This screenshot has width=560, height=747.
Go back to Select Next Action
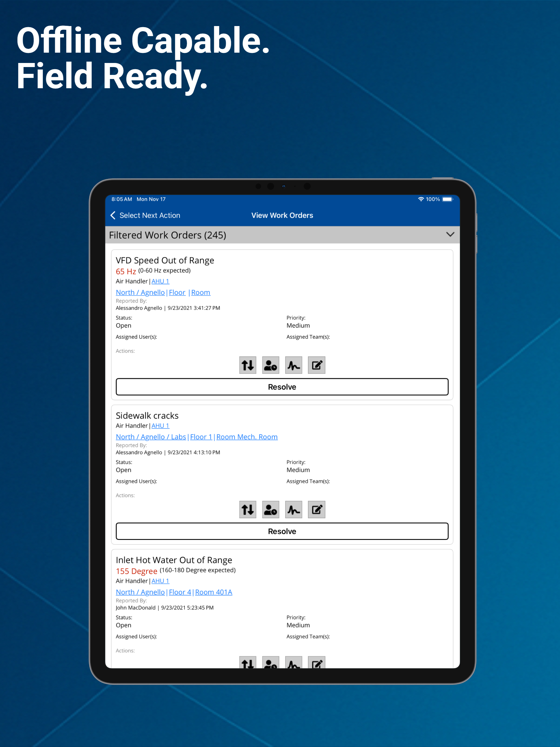tap(145, 216)
